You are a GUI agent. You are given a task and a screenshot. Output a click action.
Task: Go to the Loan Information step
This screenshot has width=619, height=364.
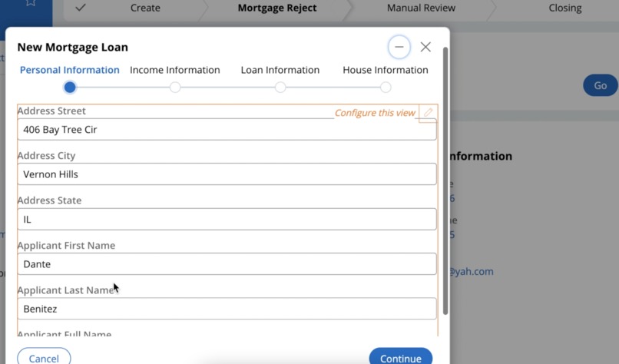coord(280,70)
